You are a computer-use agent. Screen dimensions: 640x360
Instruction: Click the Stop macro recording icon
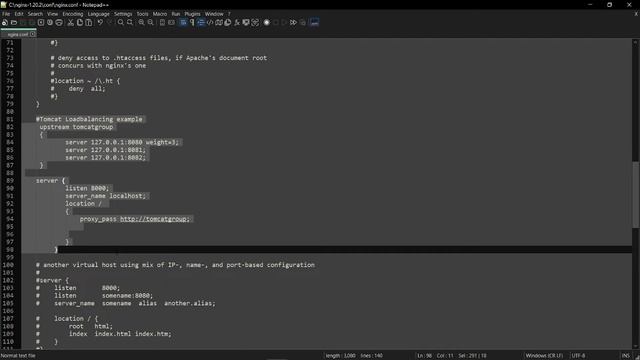tap(276, 22)
